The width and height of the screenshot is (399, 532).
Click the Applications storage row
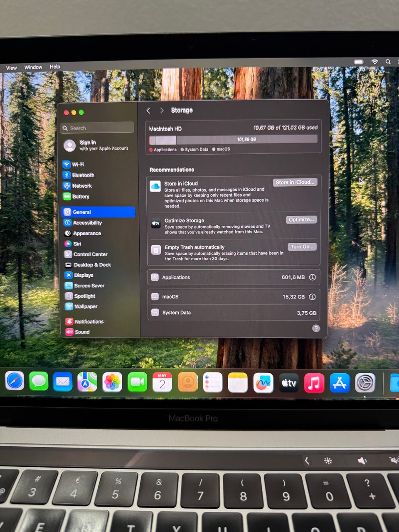click(x=234, y=277)
